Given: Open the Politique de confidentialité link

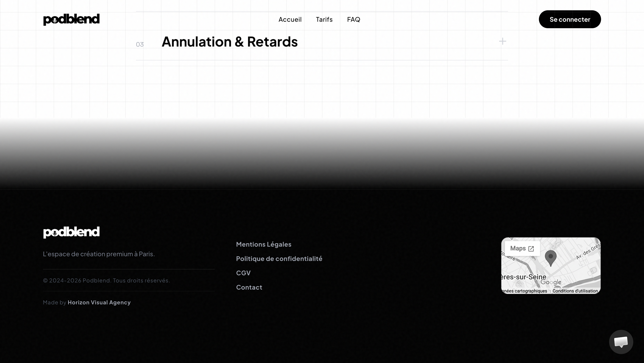Looking at the screenshot, I should [279, 258].
